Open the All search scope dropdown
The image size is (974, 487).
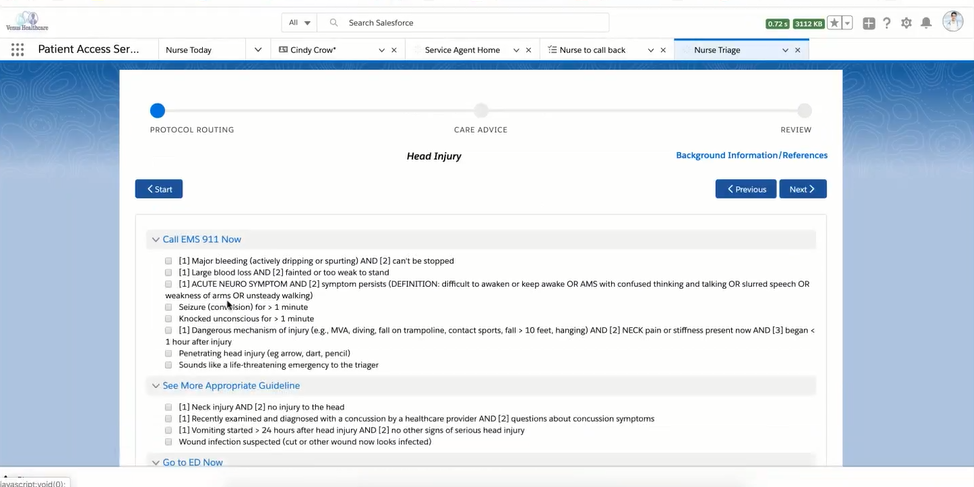299,23
